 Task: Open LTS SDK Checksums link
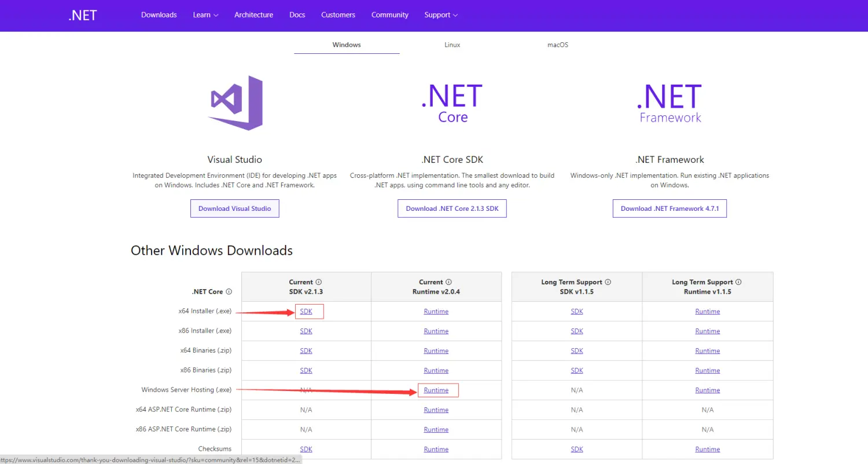coord(577,450)
